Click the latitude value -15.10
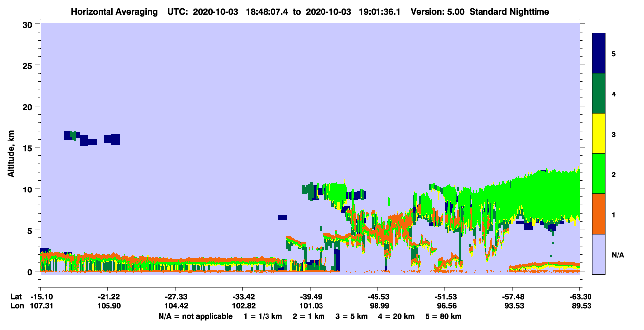The image size is (644, 330). tap(41, 297)
